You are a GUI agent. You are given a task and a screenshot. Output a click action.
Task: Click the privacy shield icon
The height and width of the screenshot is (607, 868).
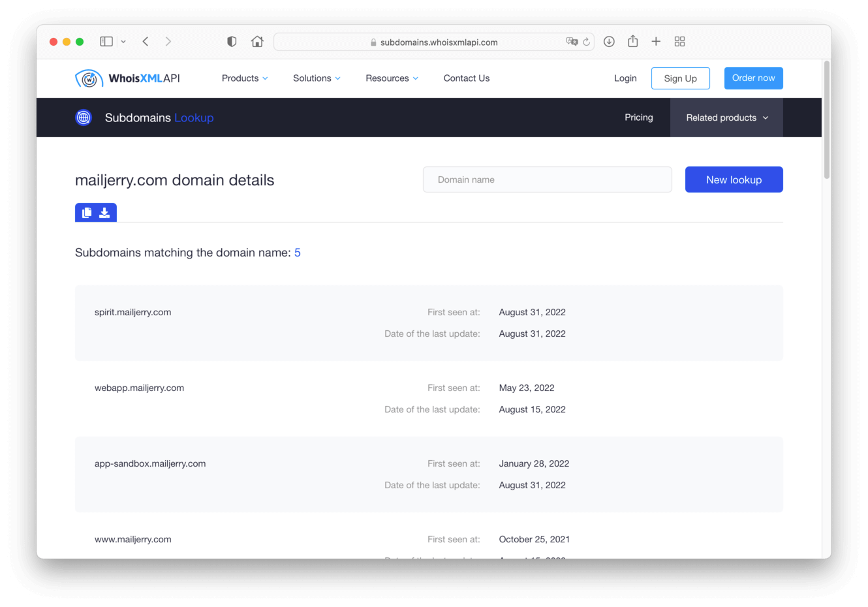232,42
